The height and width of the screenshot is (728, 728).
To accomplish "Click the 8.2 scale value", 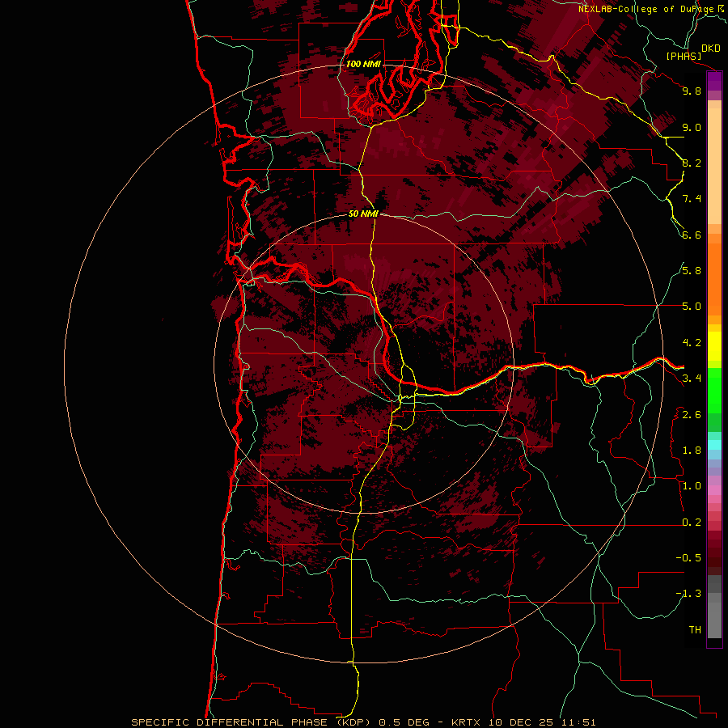I will [x=692, y=163].
